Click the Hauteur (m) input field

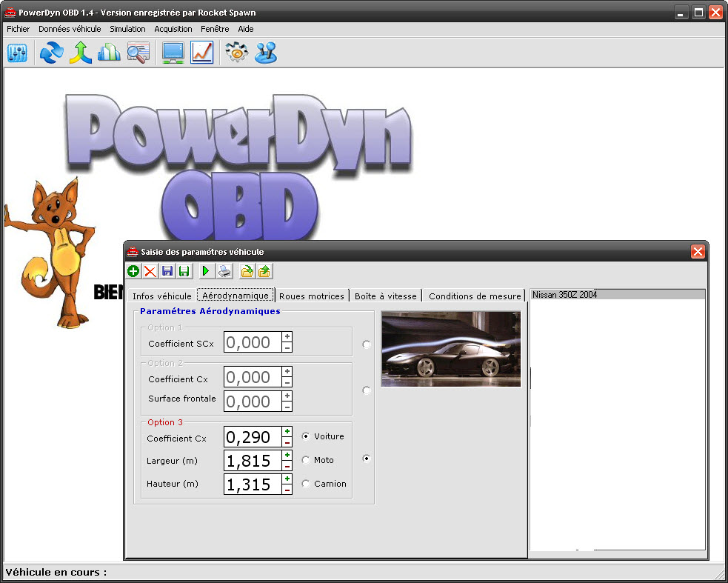coord(253,484)
